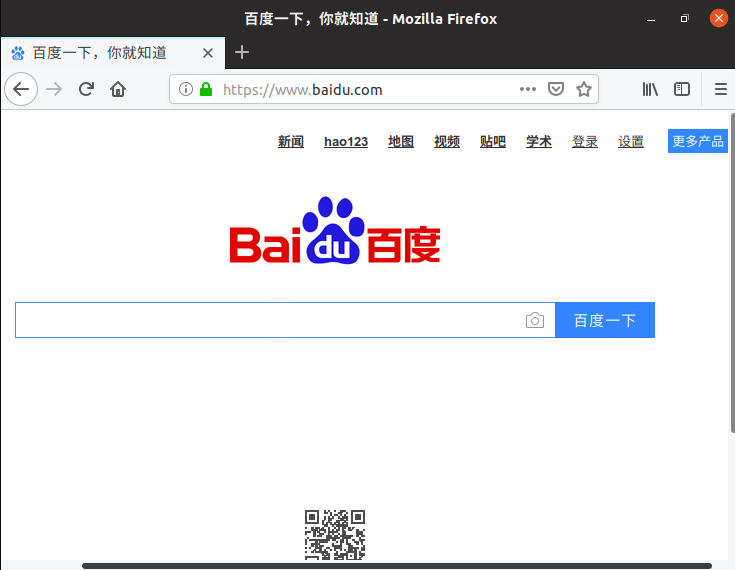Open the Firefox hamburger menu
This screenshot has width=735, height=570.
click(x=721, y=89)
